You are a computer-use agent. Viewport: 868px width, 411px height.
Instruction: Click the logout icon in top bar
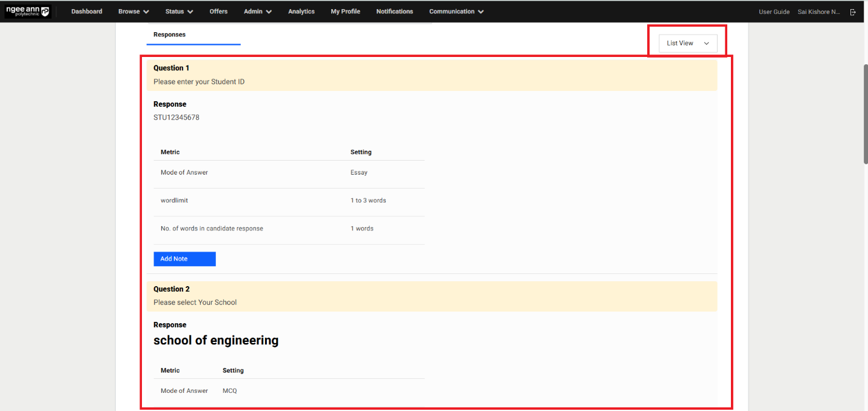click(853, 12)
